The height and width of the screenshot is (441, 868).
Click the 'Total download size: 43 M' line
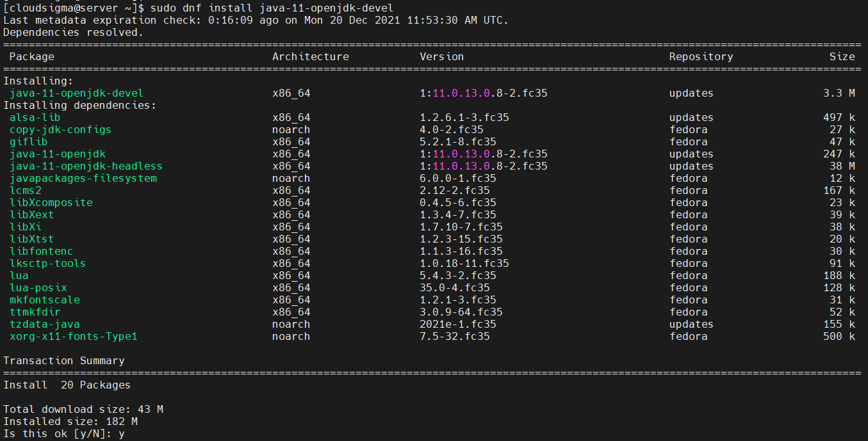[83, 410]
